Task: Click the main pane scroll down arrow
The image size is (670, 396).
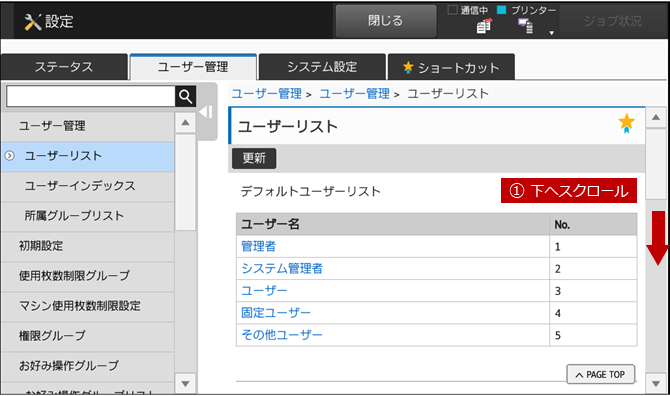Action: [x=655, y=384]
